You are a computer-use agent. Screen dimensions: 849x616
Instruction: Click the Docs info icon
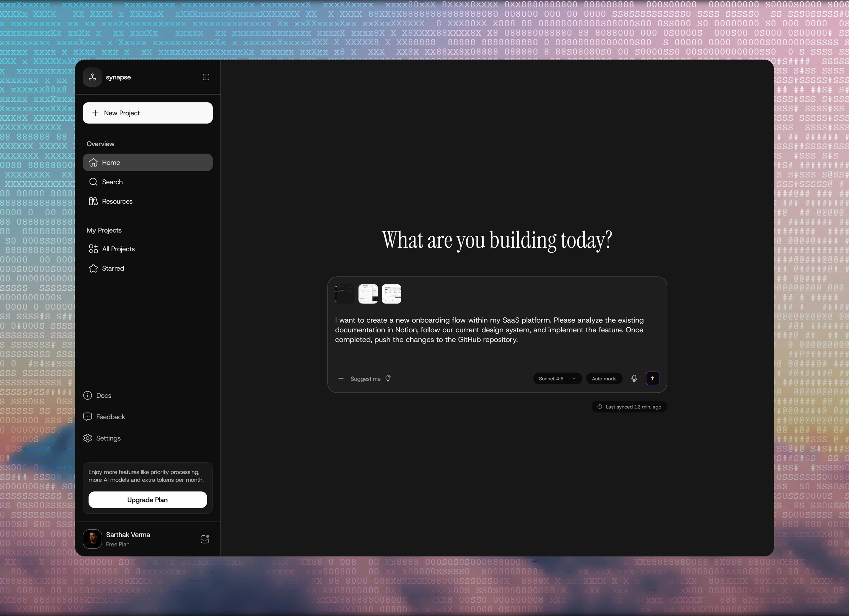point(88,396)
